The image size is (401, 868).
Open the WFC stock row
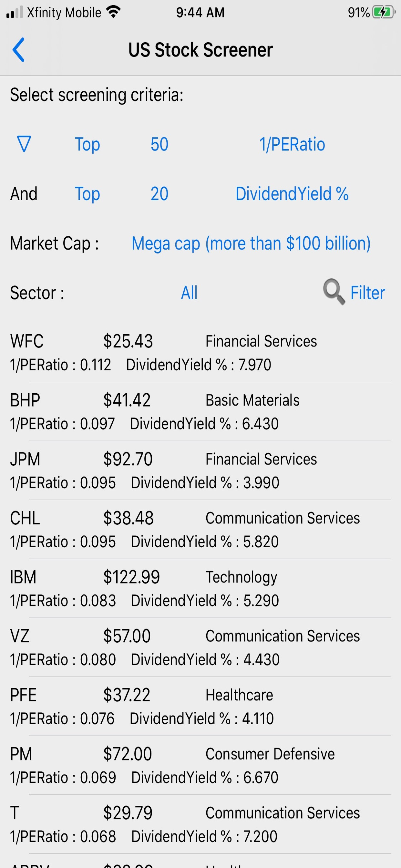[x=200, y=352]
